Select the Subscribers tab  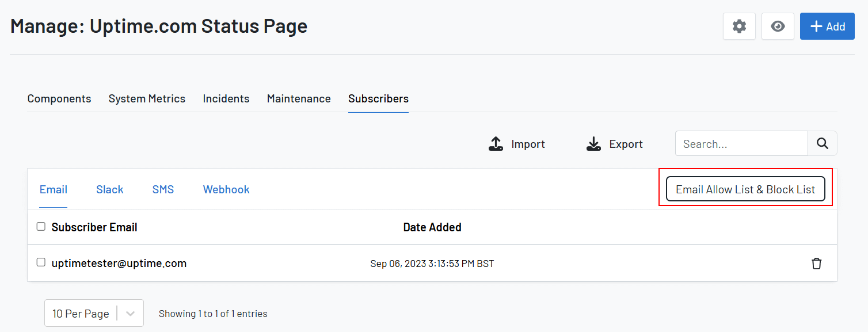378,98
